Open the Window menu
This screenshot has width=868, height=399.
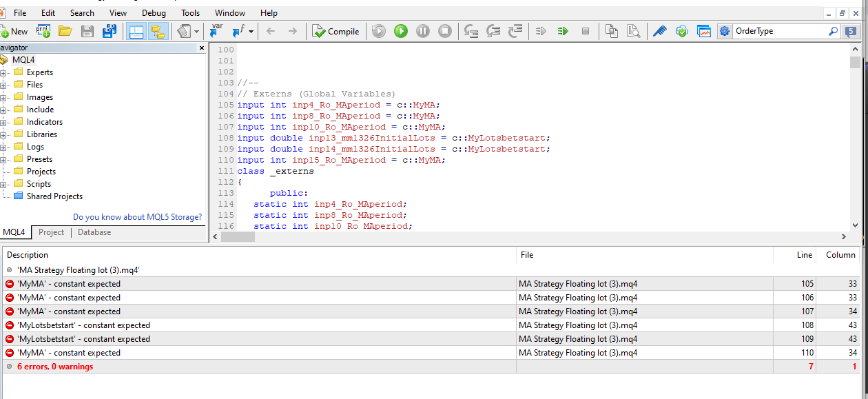point(230,13)
